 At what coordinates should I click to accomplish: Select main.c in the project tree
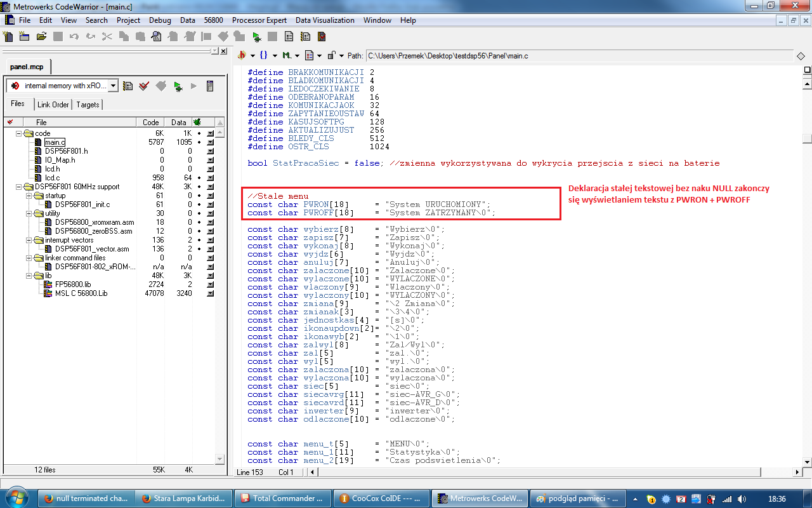tap(55, 142)
